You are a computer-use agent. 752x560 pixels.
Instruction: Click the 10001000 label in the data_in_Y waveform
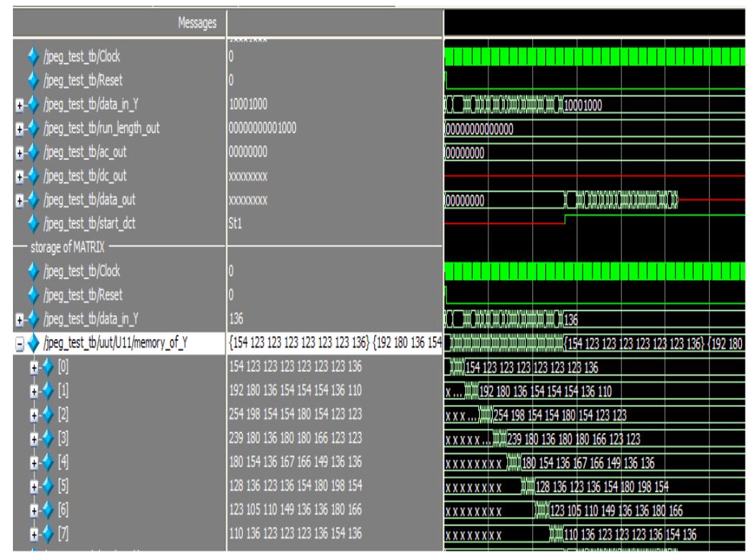[x=582, y=105]
